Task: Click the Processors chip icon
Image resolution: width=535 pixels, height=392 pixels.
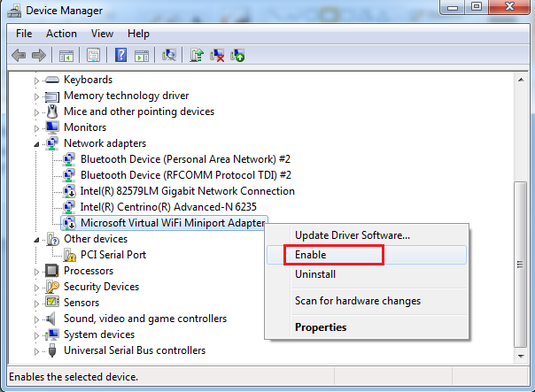Action: click(52, 271)
